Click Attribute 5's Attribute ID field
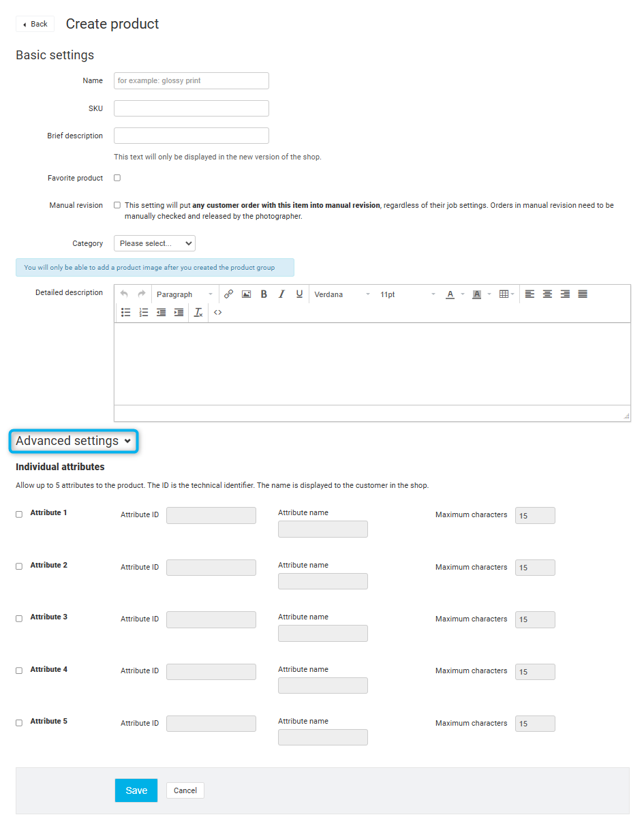 [x=211, y=724]
